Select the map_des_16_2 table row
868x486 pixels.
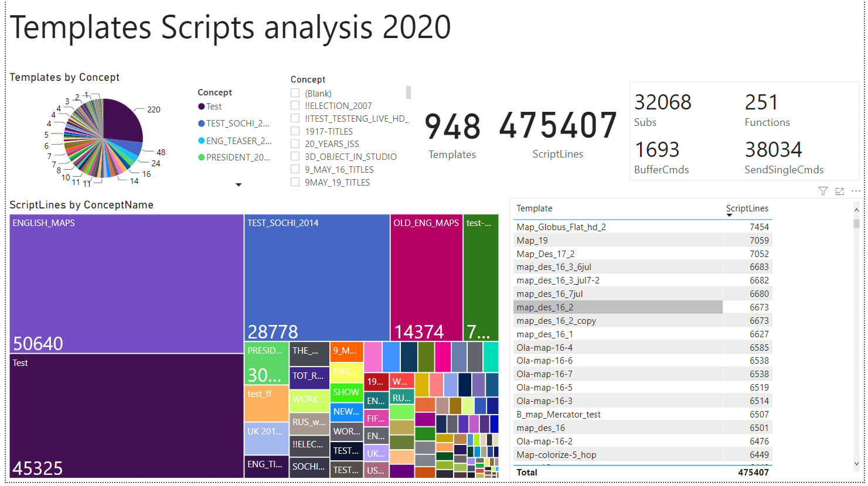pyautogui.click(x=618, y=307)
